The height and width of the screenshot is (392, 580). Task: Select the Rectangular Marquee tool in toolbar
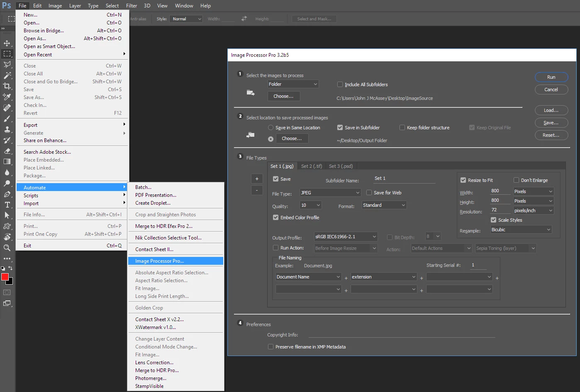click(7, 54)
